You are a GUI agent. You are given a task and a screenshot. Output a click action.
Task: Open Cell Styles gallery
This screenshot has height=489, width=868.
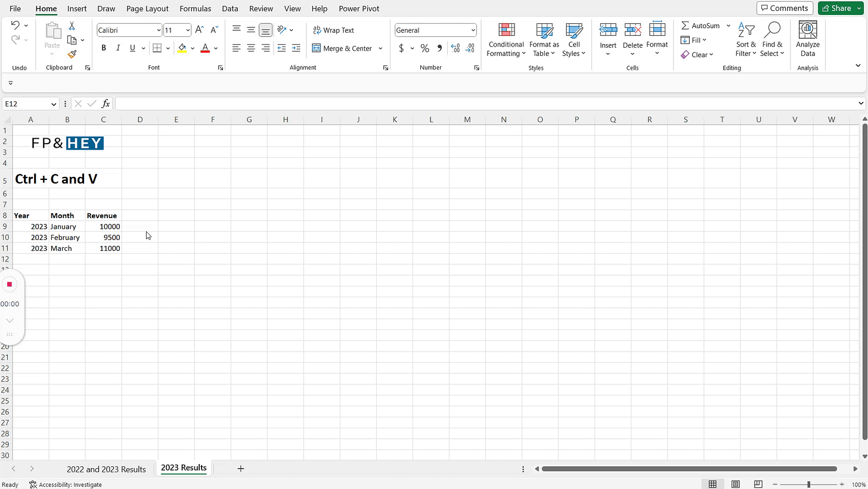click(x=573, y=40)
